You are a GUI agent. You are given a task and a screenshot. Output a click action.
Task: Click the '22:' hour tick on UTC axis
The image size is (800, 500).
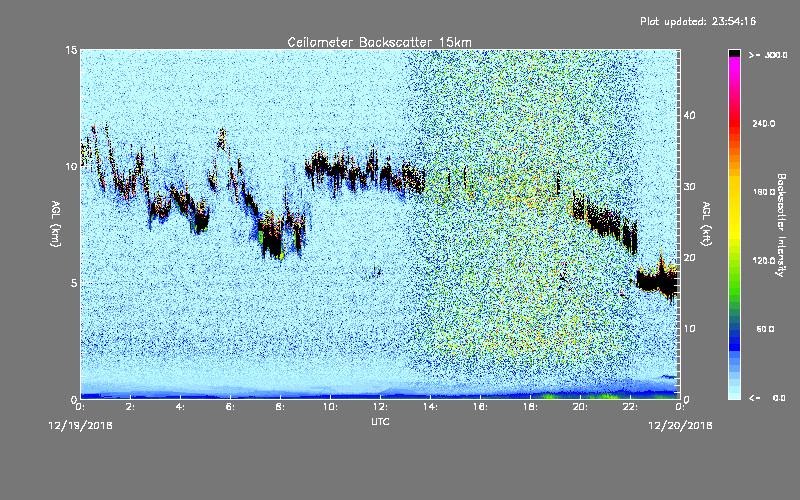(x=630, y=407)
